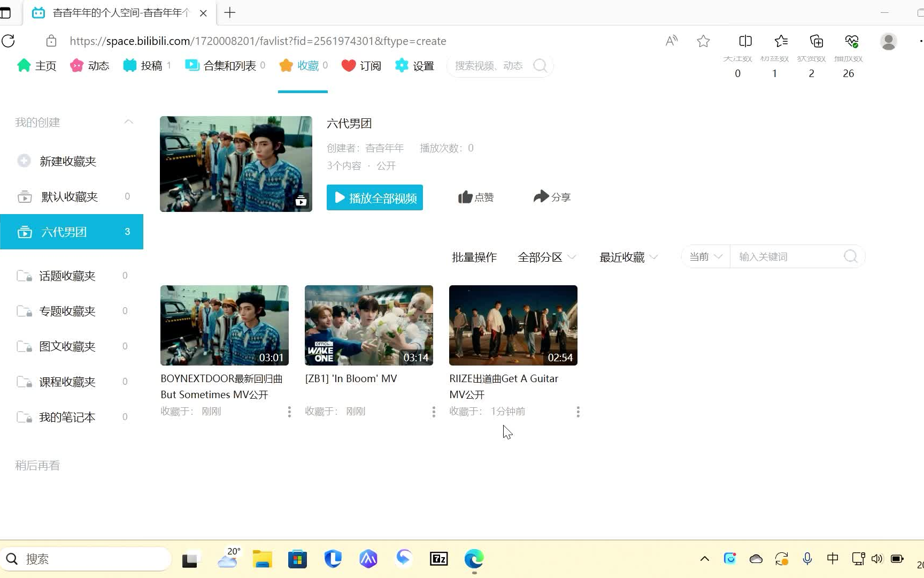Open tab actions menu icon
Image resolution: width=924 pixels, height=578 pixels.
pos(5,13)
